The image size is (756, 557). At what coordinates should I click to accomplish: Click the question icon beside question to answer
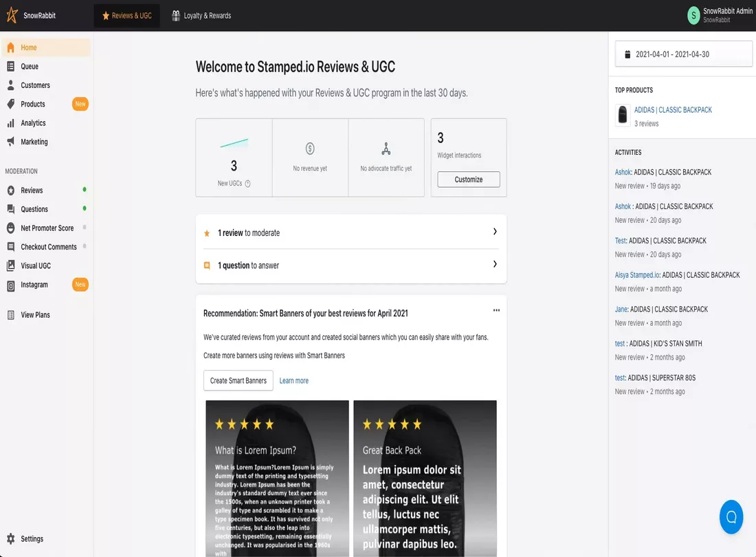click(x=207, y=265)
